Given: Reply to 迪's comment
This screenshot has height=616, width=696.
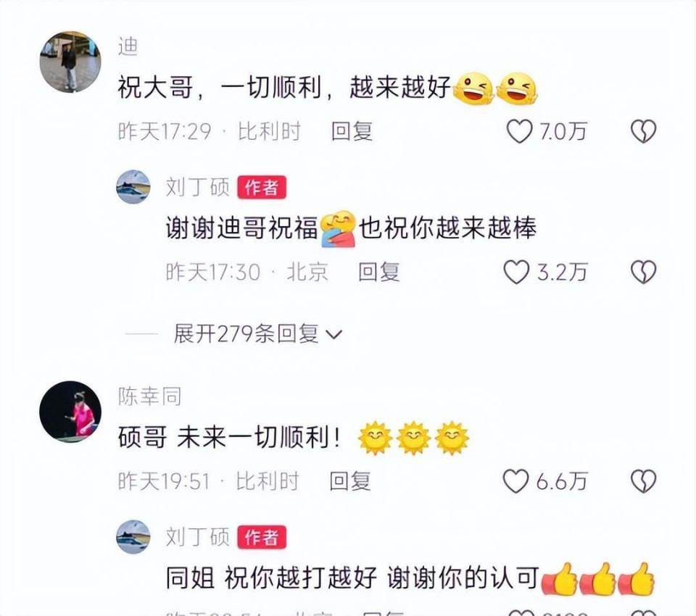Looking at the screenshot, I should (352, 131).
